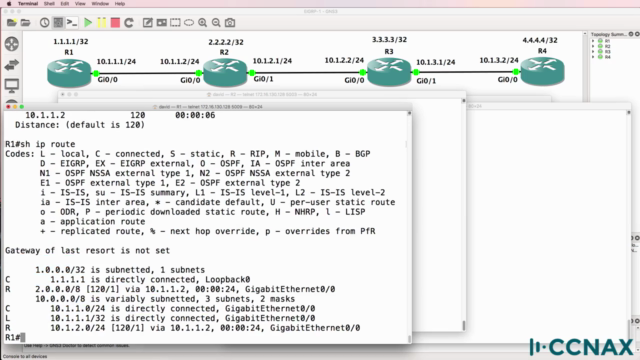Click the Open project folder icon
The image size is (640, 360).
[x=26, y=22]
